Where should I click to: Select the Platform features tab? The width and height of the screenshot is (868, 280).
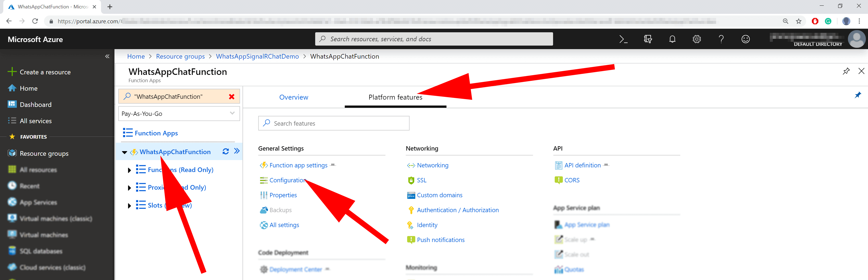pos(395,97)
